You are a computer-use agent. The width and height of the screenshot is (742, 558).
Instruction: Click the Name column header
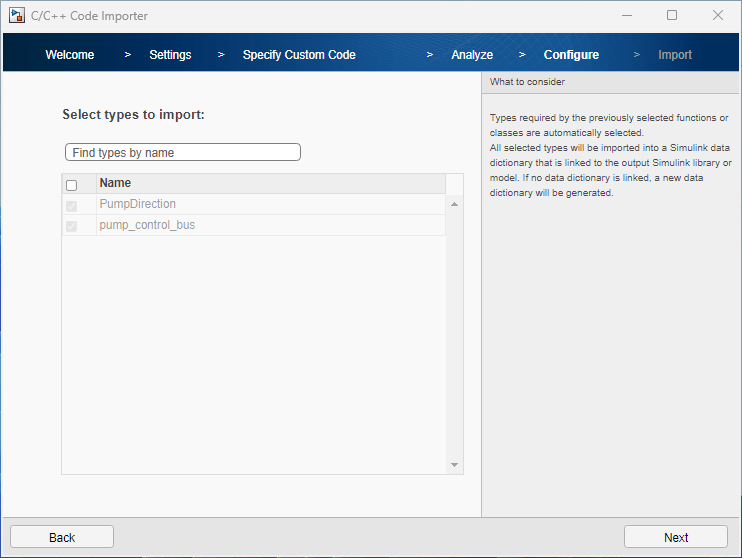tap(270, 184)
